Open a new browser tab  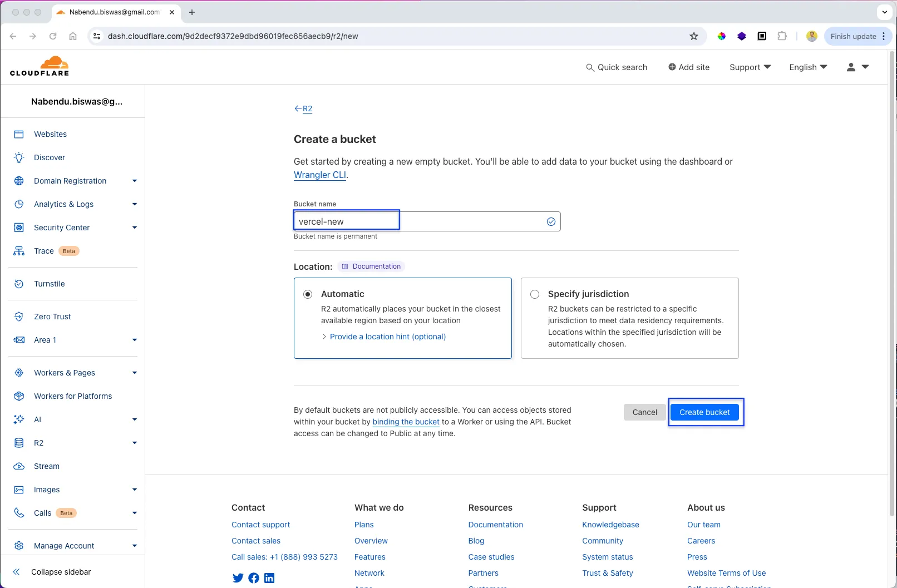click(x=192, y=12)
